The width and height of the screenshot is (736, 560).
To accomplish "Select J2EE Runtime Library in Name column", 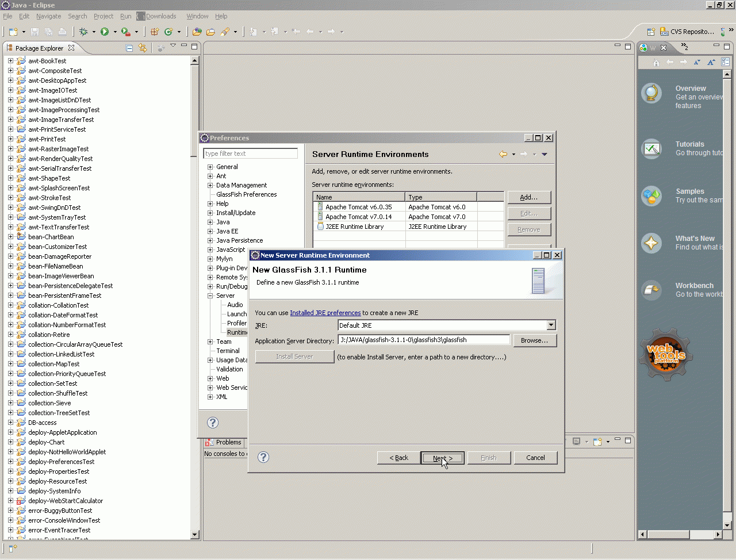I will (x=354, y=227).
